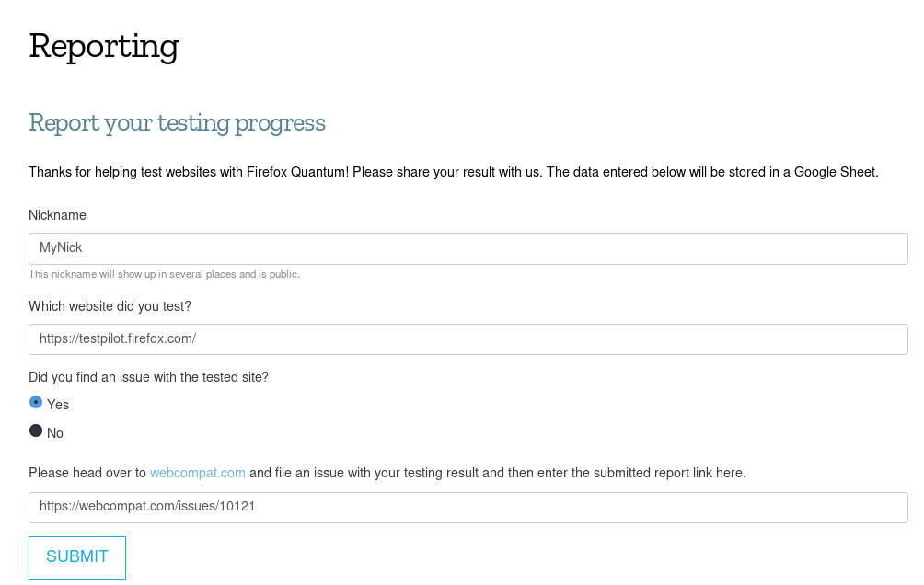Click the "Please head over to" text

(x=87, y=473)
